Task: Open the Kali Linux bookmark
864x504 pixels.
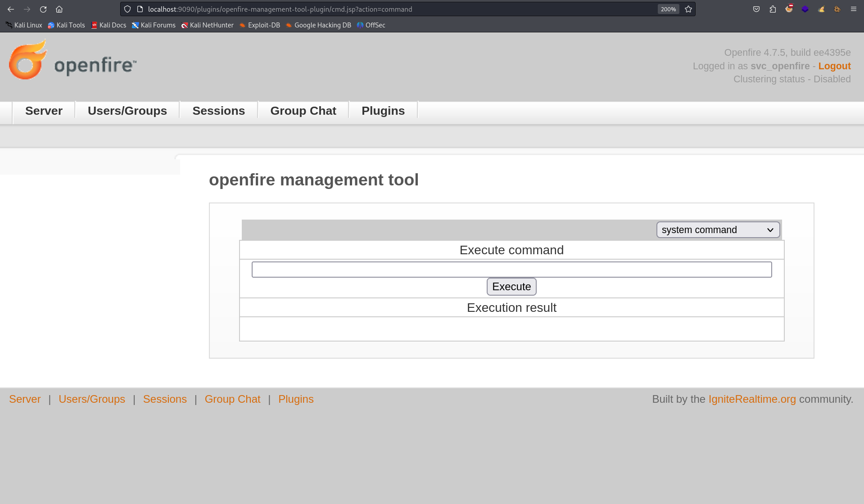Action: click(x=24, y=25)
